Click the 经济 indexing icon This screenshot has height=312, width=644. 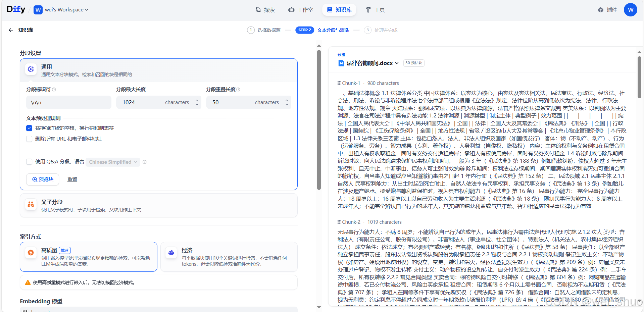click(x=171, y=253)
